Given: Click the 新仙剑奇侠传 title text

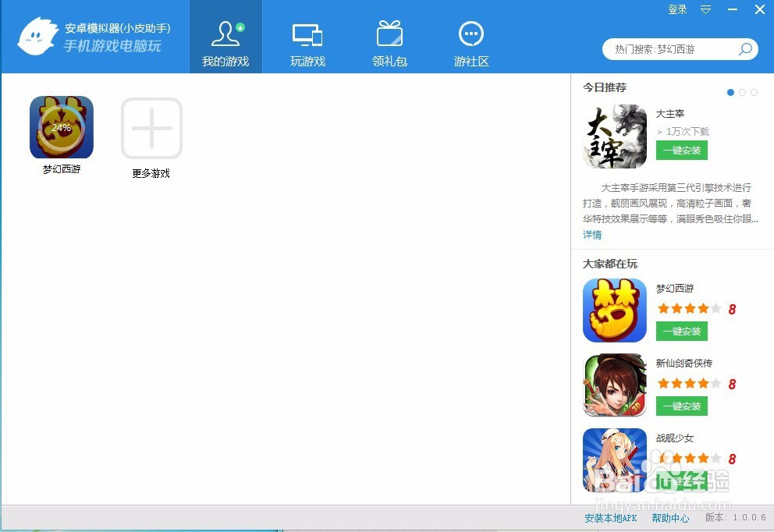Looking at the screenshot, I should click(x=684, y=364).
